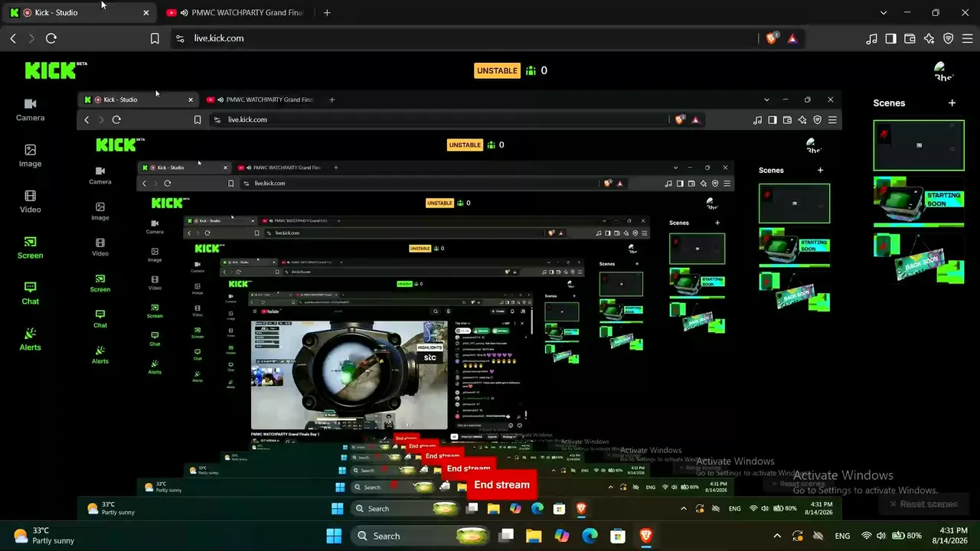Screen dimensions: 980x551
Task: Add a Camera source from Studio's left sidebar
Action: (30, 110)
